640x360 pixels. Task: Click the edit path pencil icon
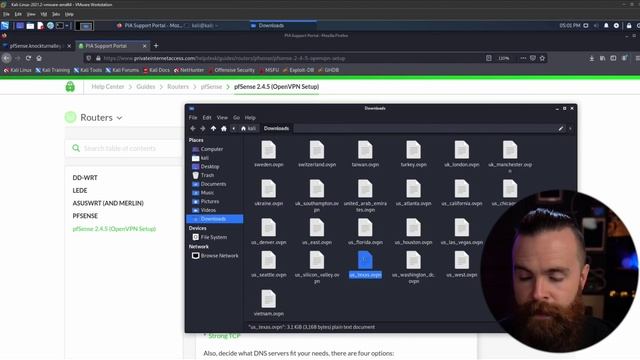coord(561,128)
